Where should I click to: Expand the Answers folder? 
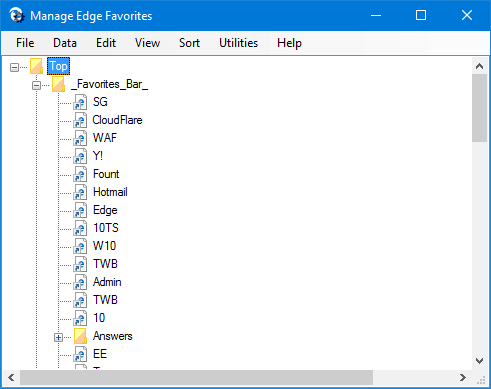coord(58,337)
